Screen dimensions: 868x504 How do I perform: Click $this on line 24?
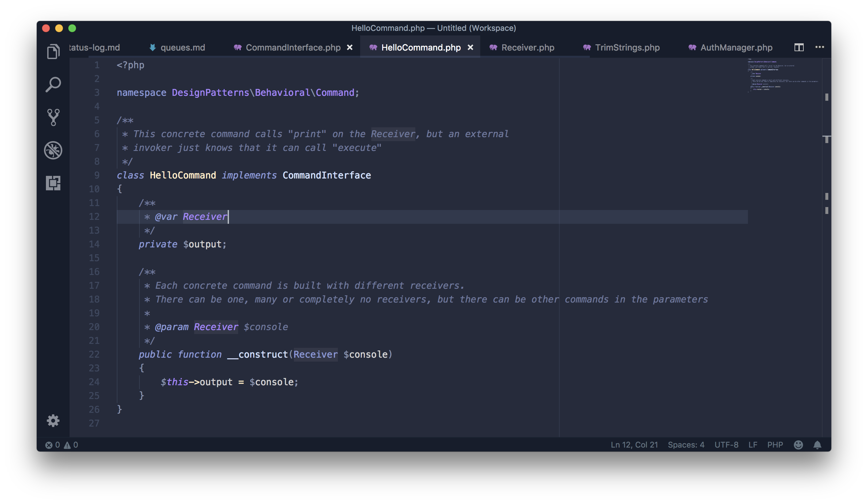pos(174,382)
